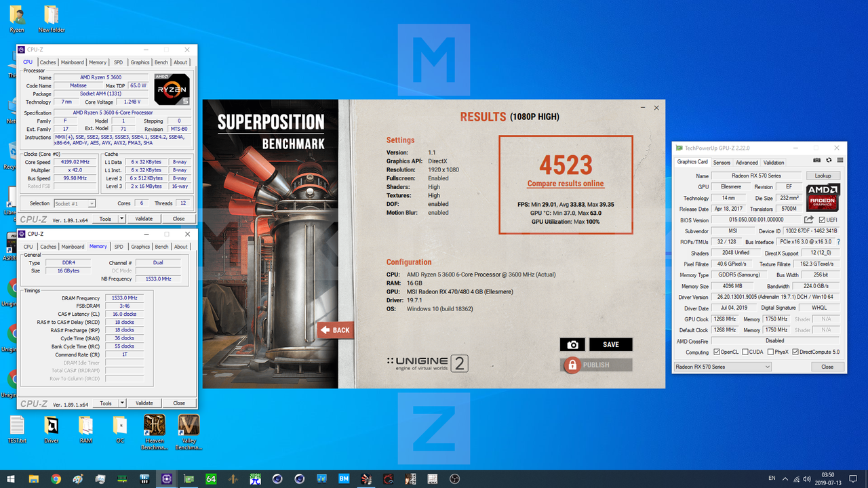Open the GPU-Z hamburger menu icon
This screenshot has height=488, width=868.
pos(840,160)
